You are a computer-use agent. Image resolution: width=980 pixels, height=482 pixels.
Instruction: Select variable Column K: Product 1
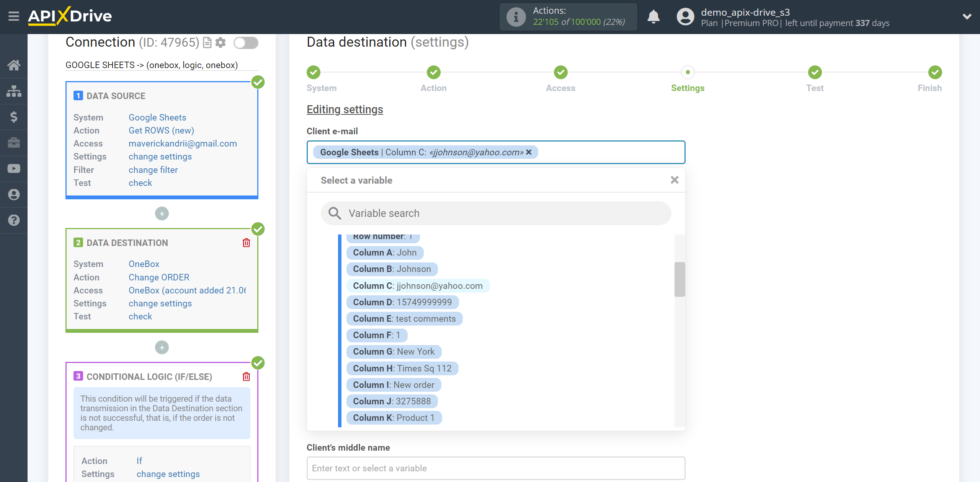pyautogui.click(x=394, y=418)
